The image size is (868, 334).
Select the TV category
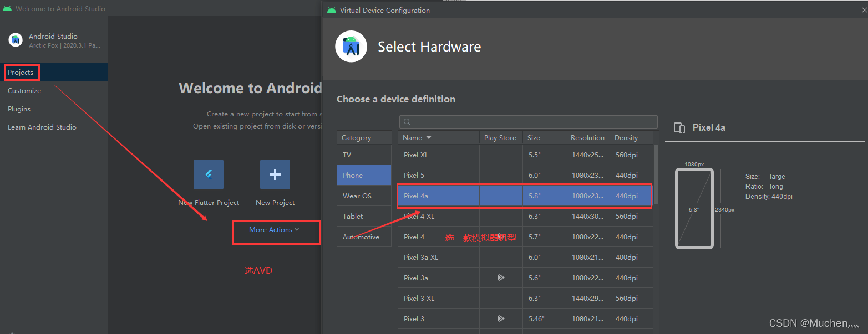point(364,155)
